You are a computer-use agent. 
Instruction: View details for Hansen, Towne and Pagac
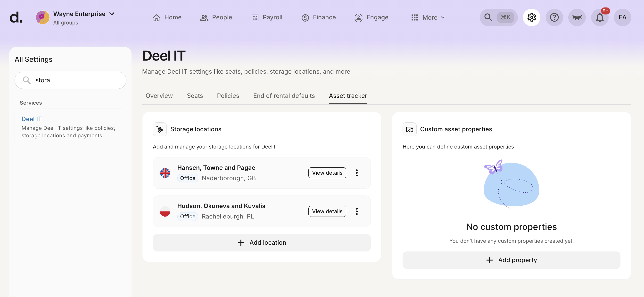point(327,173)
